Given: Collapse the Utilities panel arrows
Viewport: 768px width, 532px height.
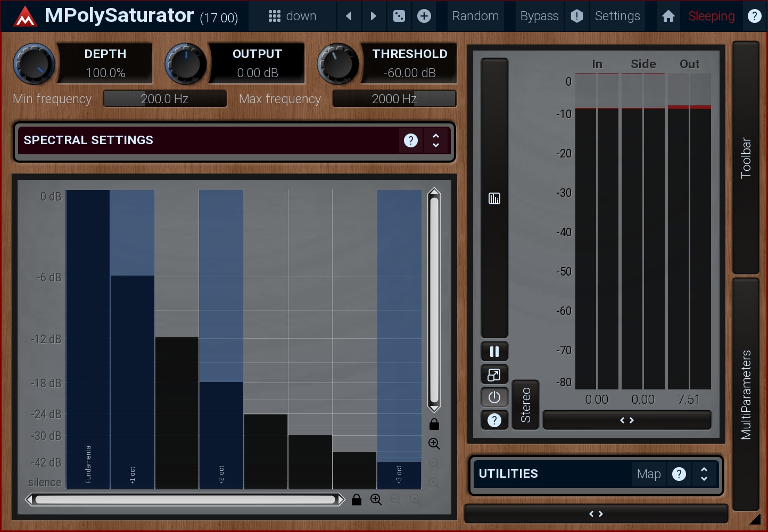Looking at the screenshot, I should click(x=704, y=474).
